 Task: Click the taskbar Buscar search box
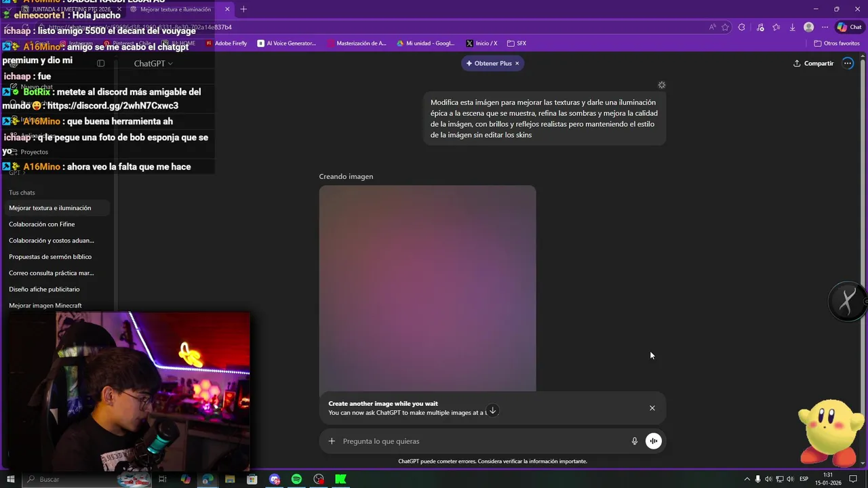tap(88, 479)
